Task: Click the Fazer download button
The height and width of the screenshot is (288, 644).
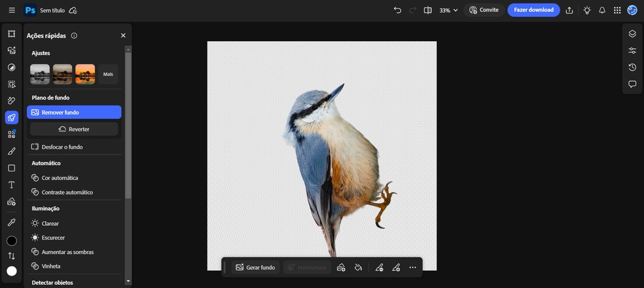Action: click(x=533, y=10)
